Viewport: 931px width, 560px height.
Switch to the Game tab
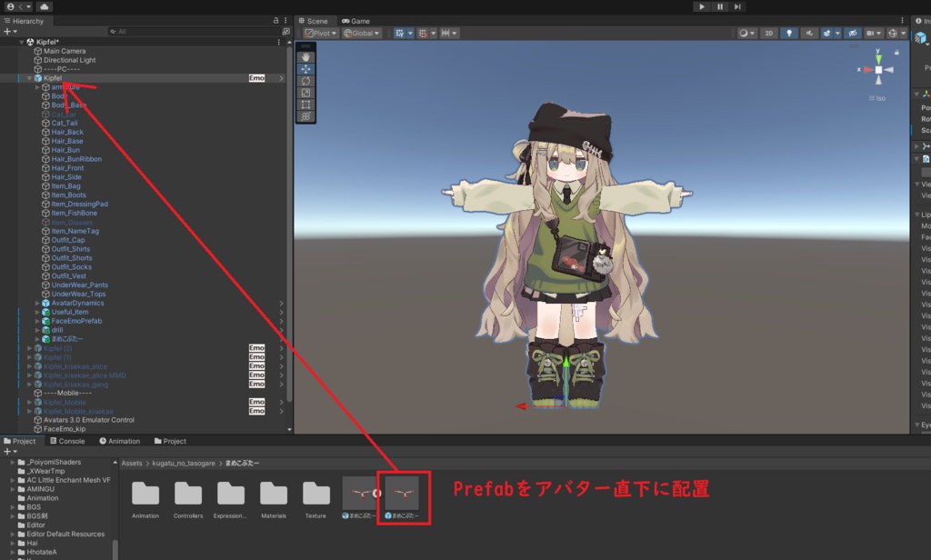(354, 20)
